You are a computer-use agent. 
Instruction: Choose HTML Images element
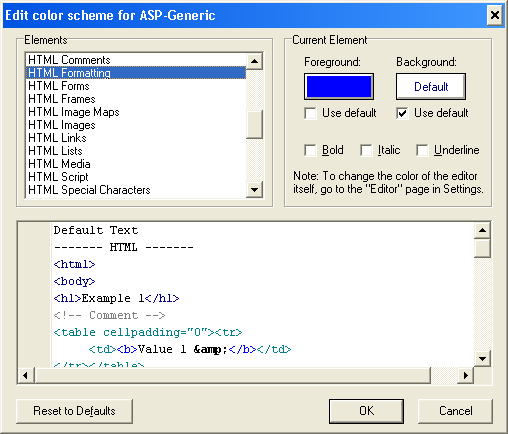point(136,125)
